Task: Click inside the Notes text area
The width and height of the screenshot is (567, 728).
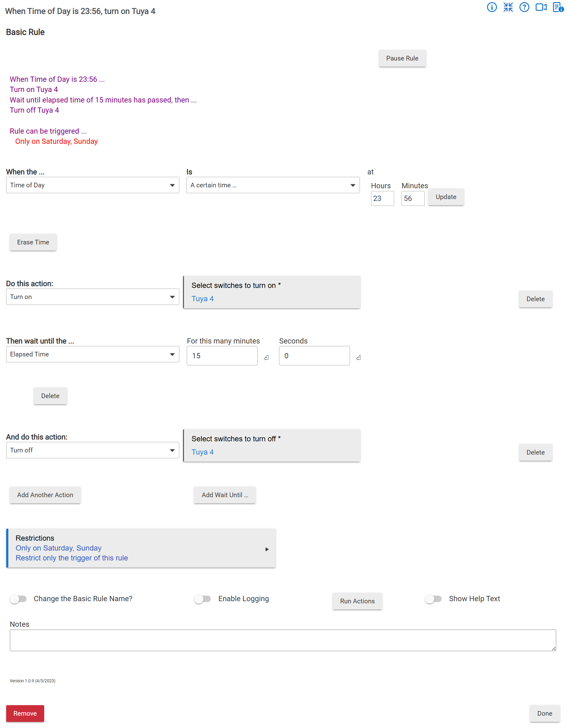Action: (283, 640)
